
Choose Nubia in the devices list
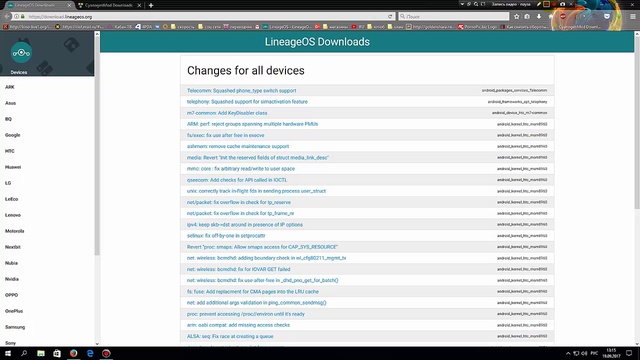coord(11,263)
